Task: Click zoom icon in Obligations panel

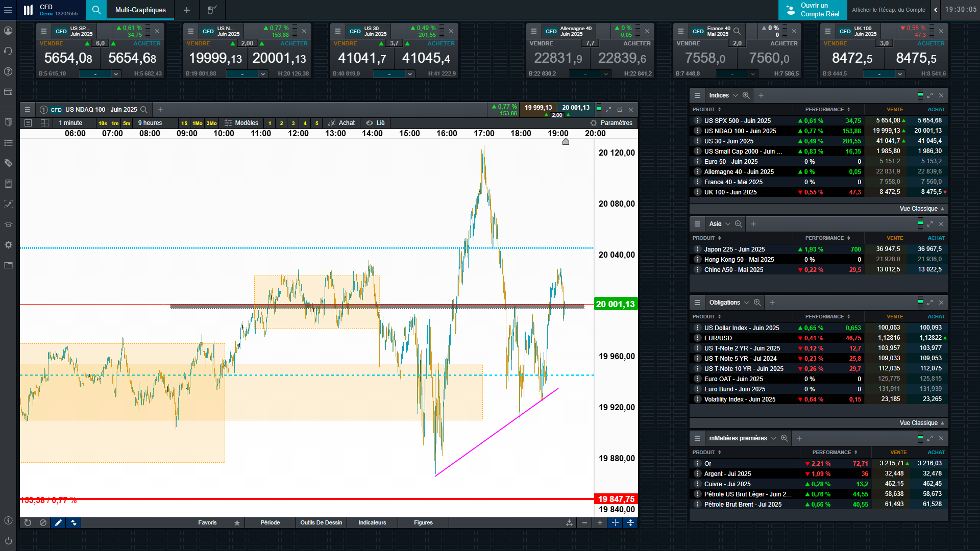Action: coord(757,303)
